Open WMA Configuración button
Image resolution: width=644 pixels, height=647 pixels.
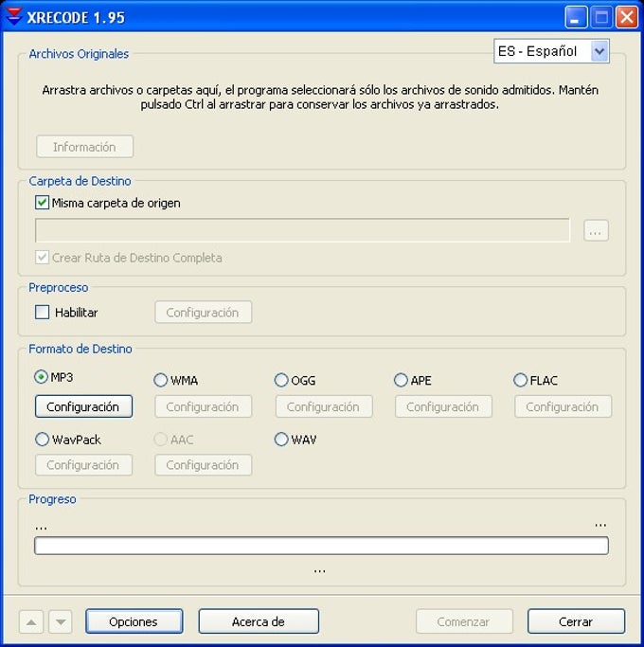(203, 406)
